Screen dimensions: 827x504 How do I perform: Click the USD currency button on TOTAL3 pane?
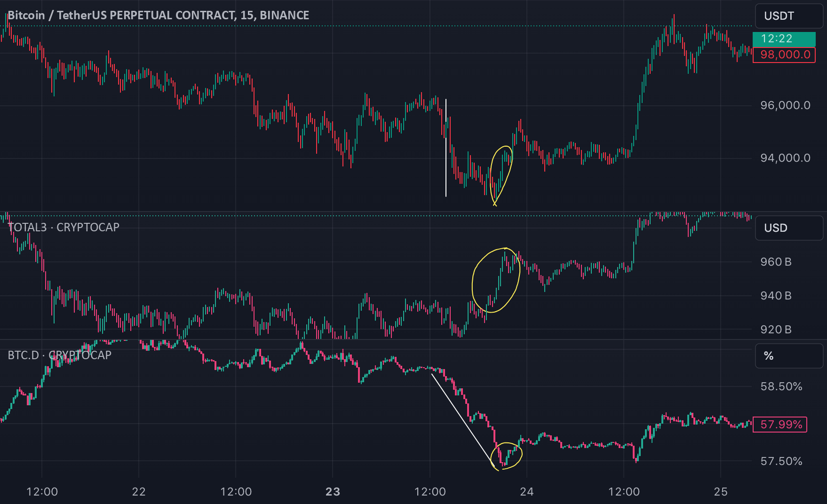tap(788, 228)
